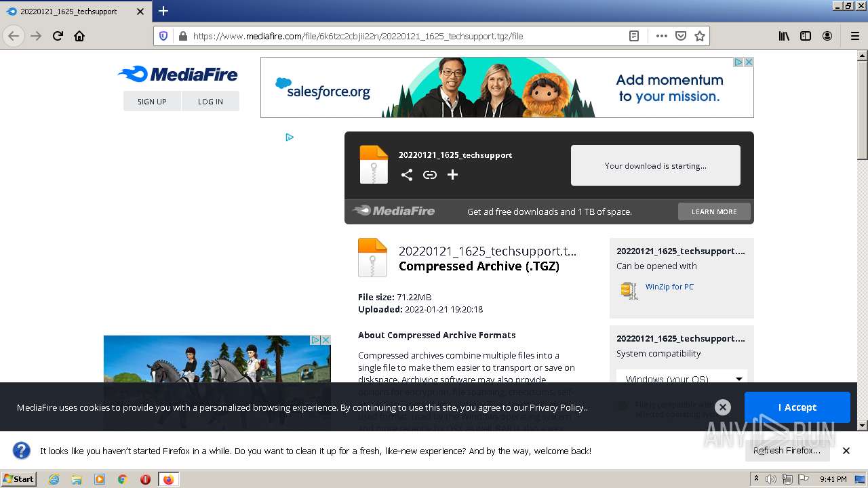Accept cookies with I Accept button
Viewport: 868px width, 488px height.
[797, 407]
